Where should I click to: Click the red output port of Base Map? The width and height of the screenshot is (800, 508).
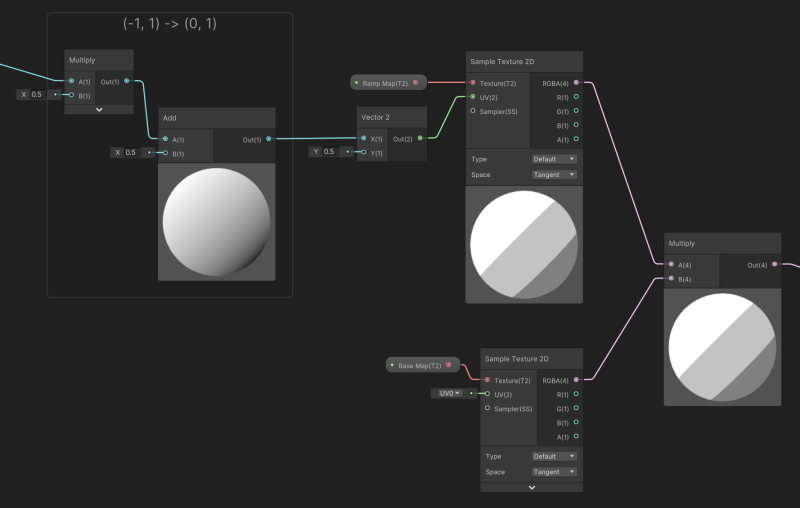click(448, 365)
